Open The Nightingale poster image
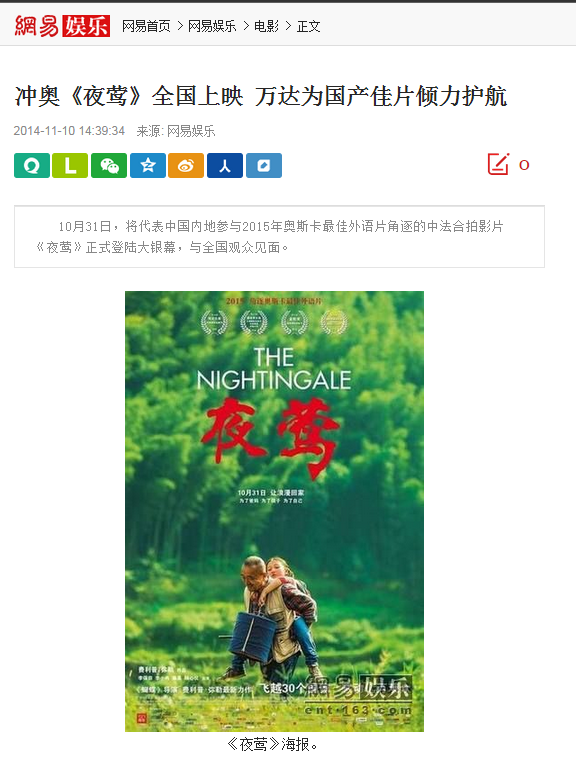Viewport: 576px width, 758px height. pyautogui.click(x=274, y=511)
